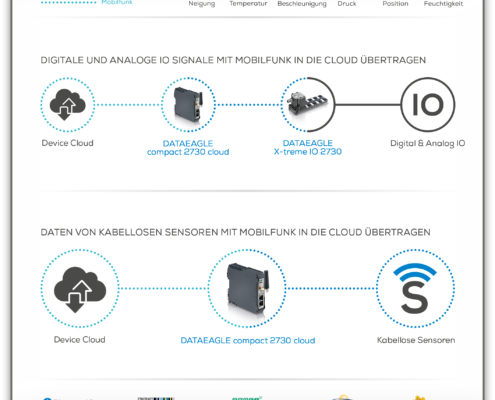
Task: Click the Druck label at the top
Action: 347,4
